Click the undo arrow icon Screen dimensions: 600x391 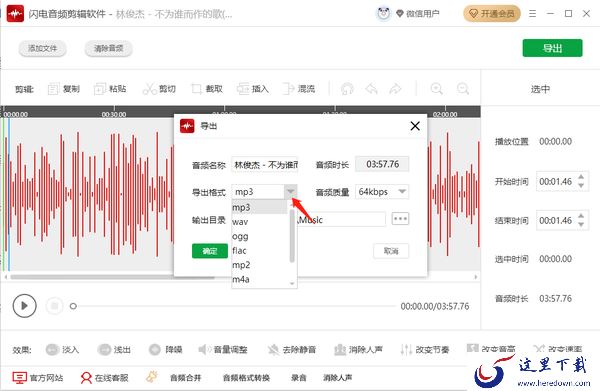click(x=371, y=89)
